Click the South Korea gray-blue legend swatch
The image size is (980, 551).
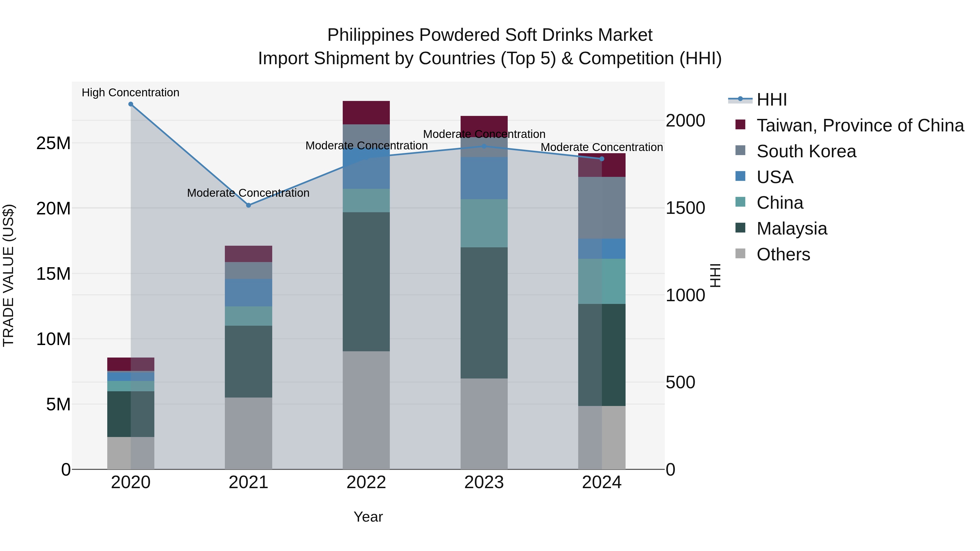pyautogui.click(x=740, y=150)
